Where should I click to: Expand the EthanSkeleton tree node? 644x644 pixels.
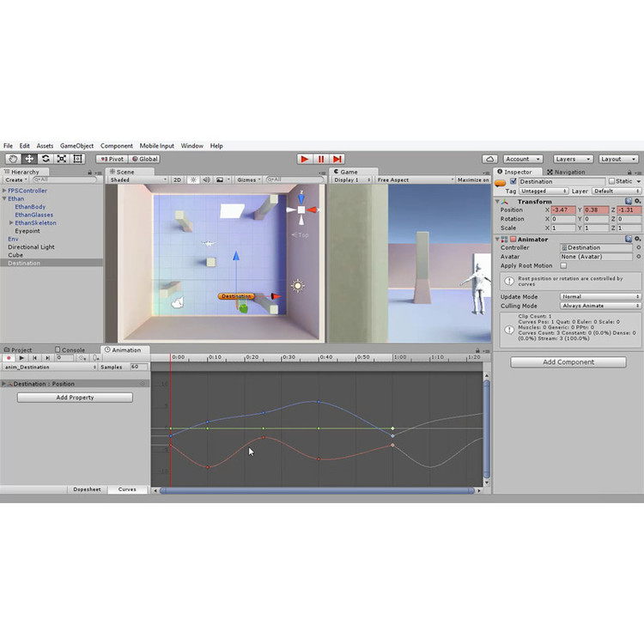(11, 222)
